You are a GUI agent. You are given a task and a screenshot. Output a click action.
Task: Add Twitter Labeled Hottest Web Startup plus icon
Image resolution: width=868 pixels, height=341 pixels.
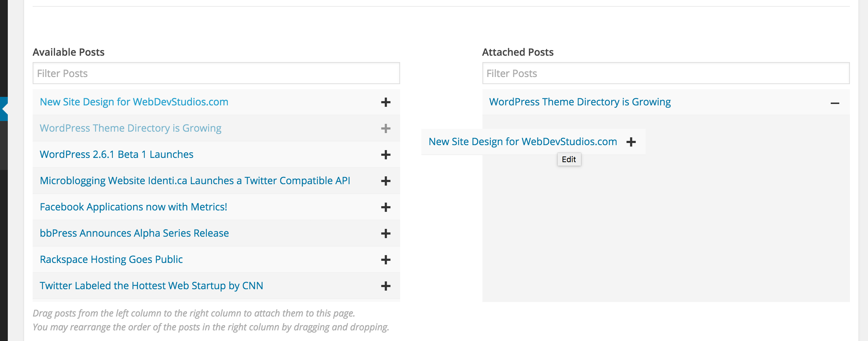(386, 286)
